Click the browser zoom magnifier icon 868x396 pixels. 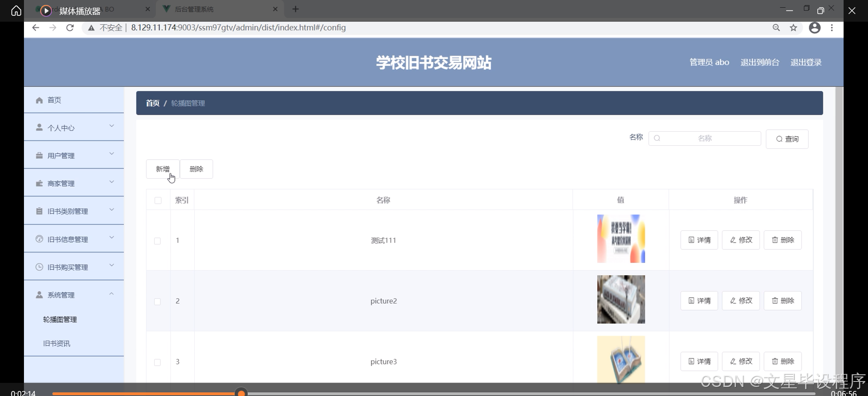776,28
